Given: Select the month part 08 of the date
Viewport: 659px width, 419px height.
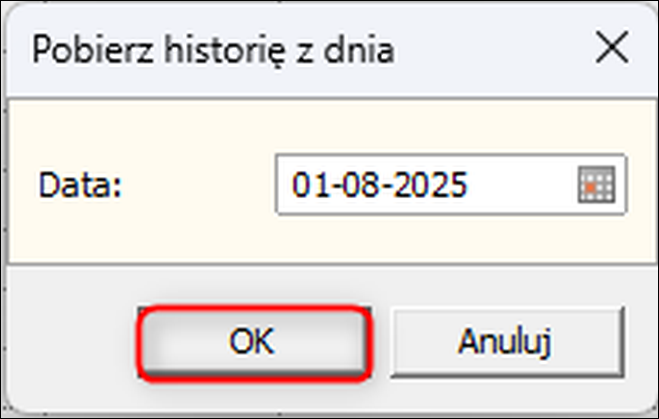Looking at the screenshot, I should (352, 185).
